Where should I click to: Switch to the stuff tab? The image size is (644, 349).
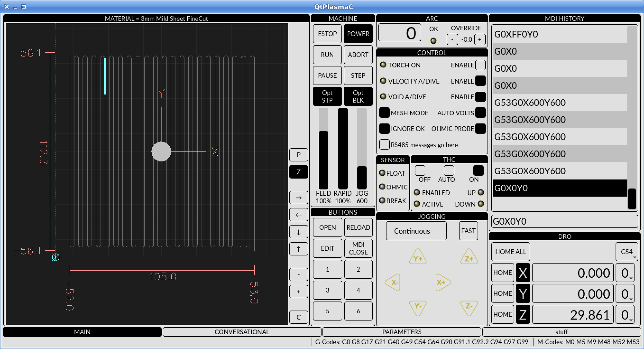pos(561,332)
